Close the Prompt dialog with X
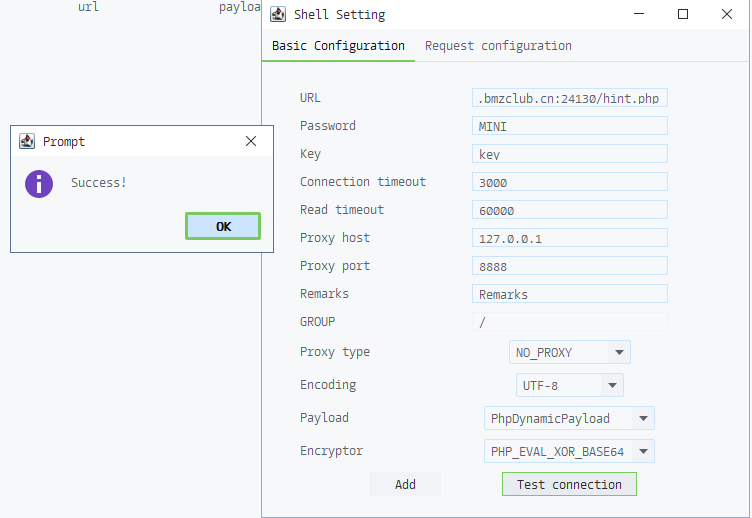The height and width of the screenshot is (518, 752). (251, 142)
